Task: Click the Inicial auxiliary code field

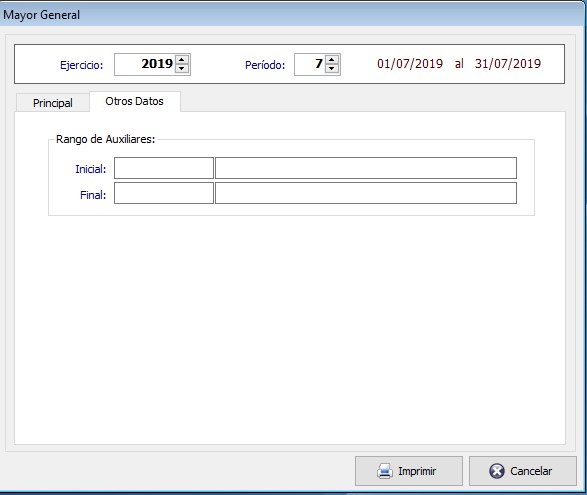Action: [x=164, y=168]
